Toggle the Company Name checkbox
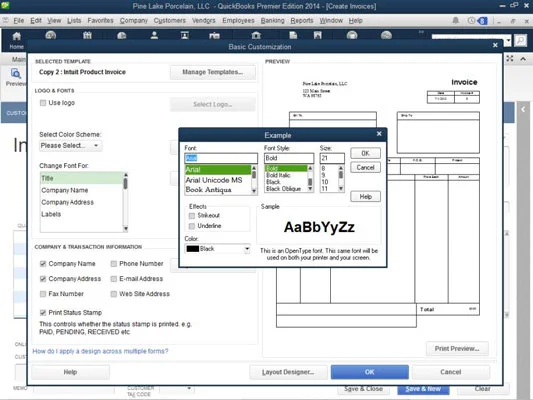The image size is (533, 400). click(43, 264)
